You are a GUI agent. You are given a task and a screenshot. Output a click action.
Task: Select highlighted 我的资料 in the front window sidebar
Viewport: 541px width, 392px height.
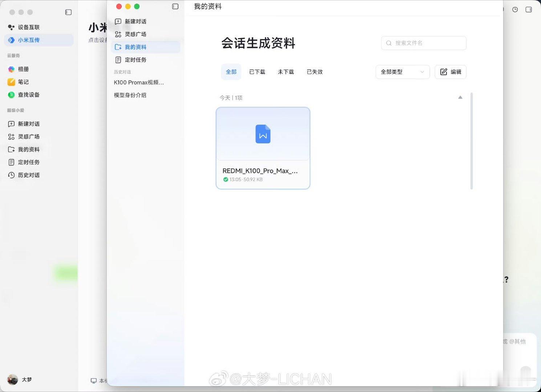(145, 47)
